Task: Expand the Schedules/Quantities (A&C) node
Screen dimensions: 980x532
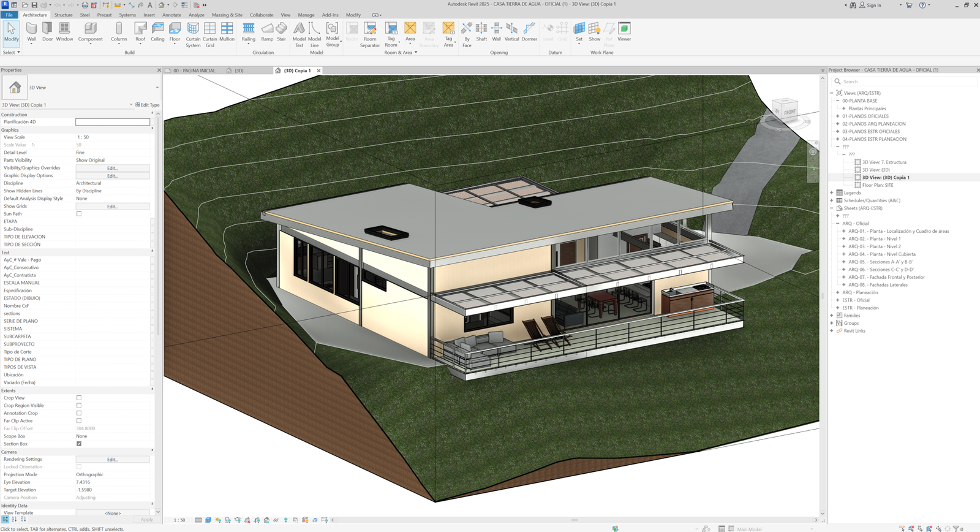Action: (x=832, y=200)
